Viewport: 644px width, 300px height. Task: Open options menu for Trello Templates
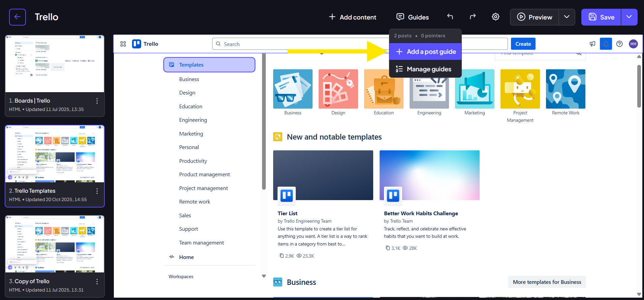coord(97,191)
